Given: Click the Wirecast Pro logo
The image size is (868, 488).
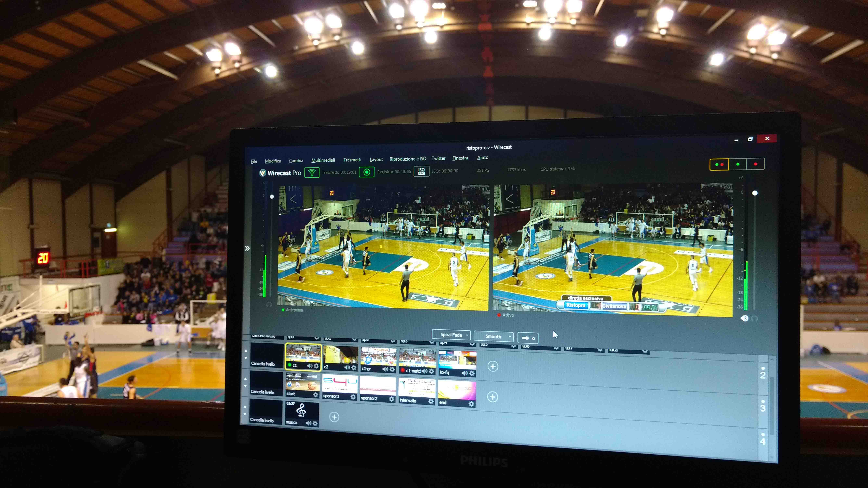Looking at the screenshot, I should pyautogui.click(x=280, y=173).
